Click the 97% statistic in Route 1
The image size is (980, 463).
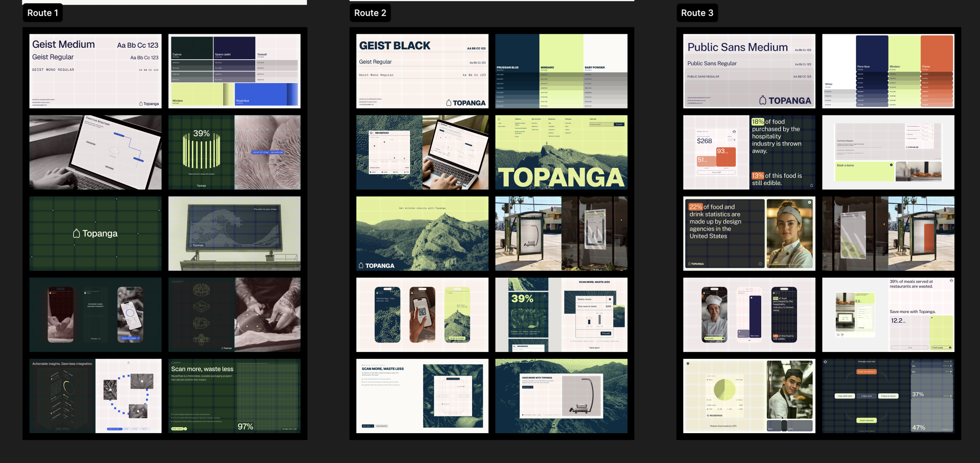tap(245, 426)
